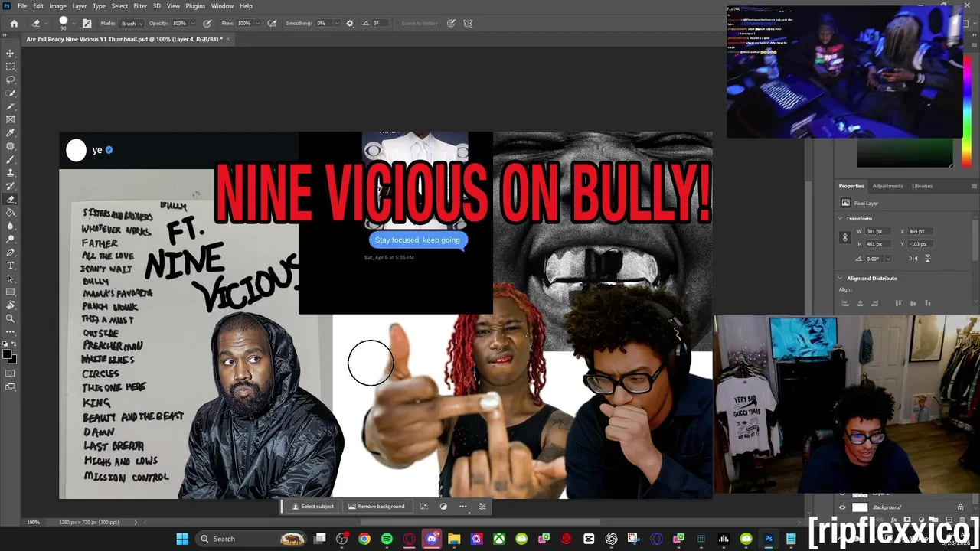Select the Rectangular Marquee tool
This screenshot has width=980, height=551.
(x=11, y=66)
